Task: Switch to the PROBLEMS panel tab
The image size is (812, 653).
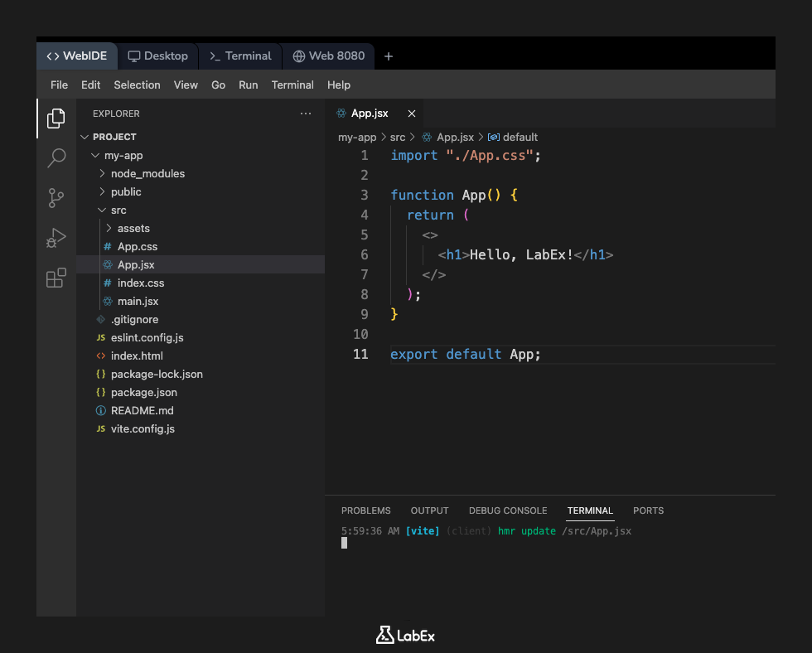Action: [365, 510]
